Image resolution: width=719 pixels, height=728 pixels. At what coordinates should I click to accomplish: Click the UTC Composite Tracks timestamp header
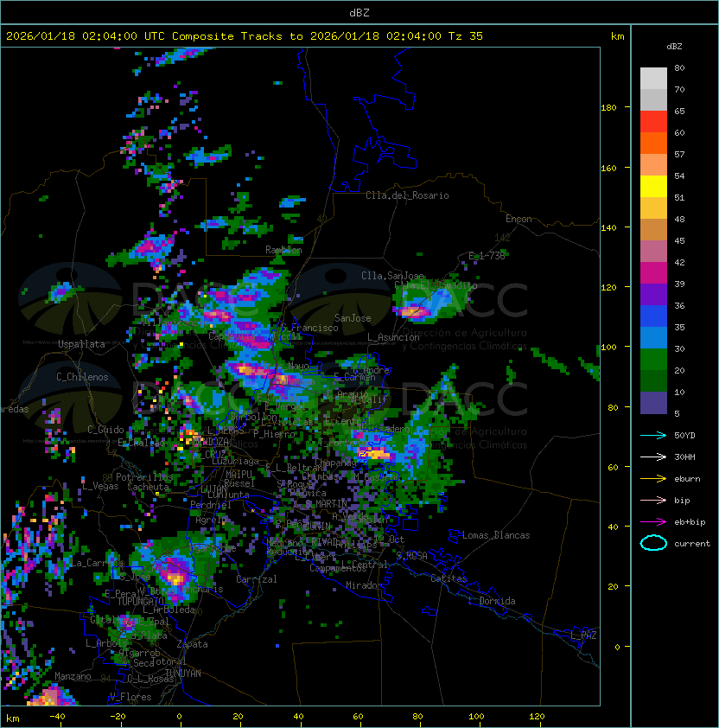pos(245,36)
